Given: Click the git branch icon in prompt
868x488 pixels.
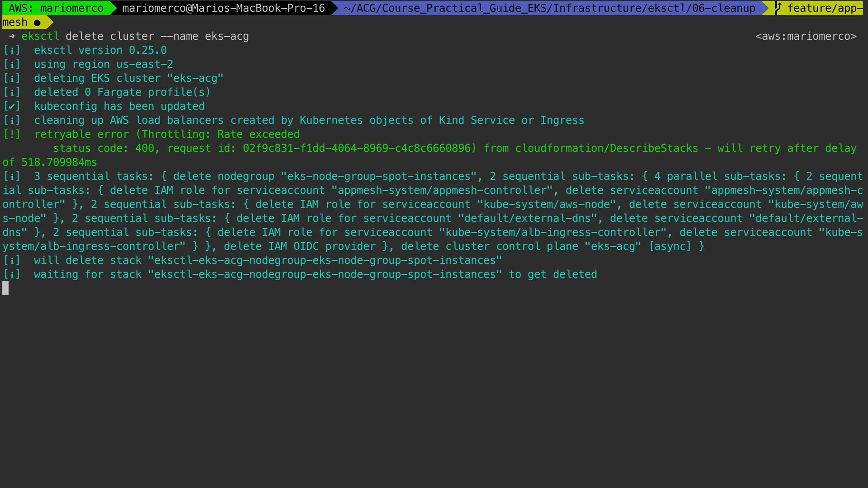Looking at the screenshot, I should point(778,8).
